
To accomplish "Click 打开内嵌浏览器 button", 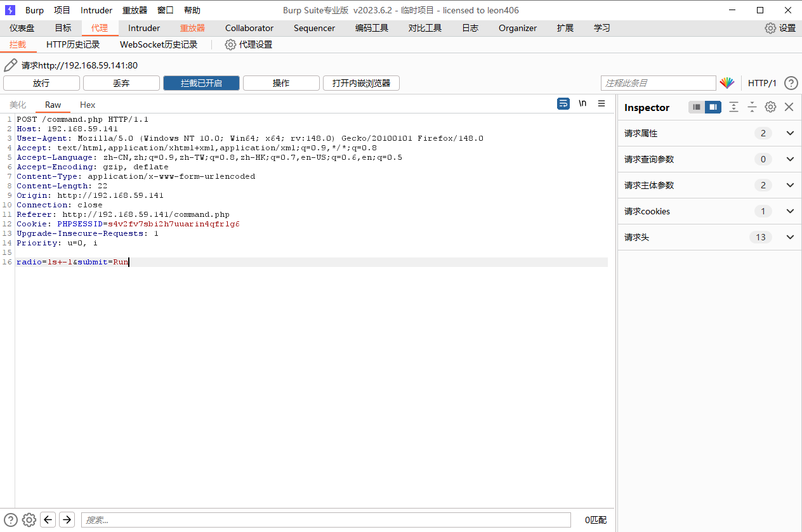I will [361, 83].
